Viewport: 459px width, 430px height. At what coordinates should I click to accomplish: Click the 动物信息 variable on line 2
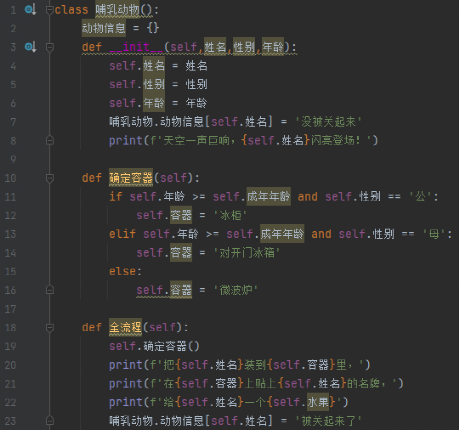click(x=104, y=28)
